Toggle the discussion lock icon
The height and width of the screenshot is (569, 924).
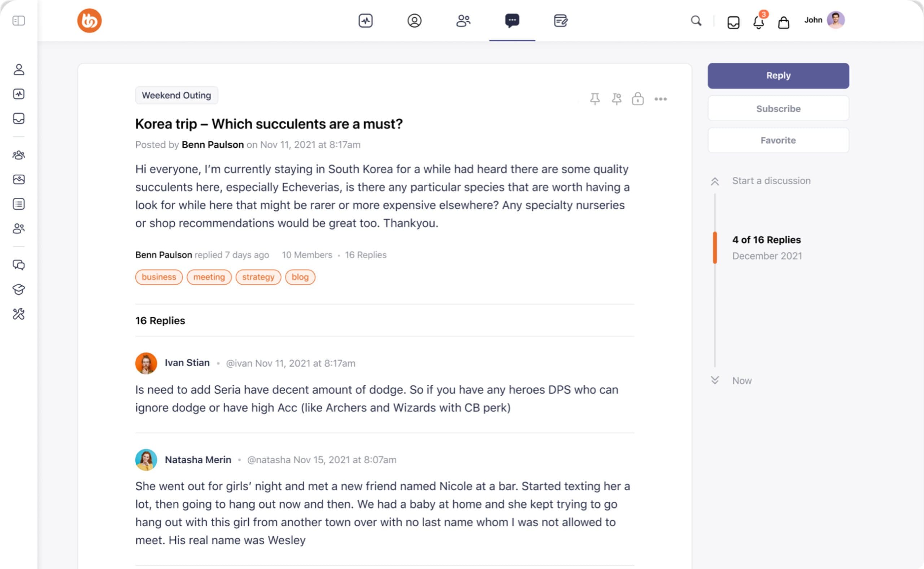click(x=637, y=99)
